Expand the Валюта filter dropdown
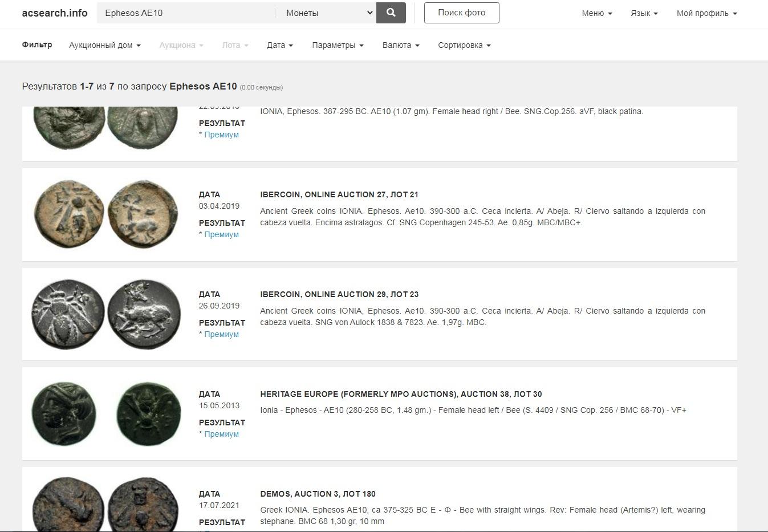Viewport: 768px width, 532px height. pyautogui.click(x=401, y=45)
